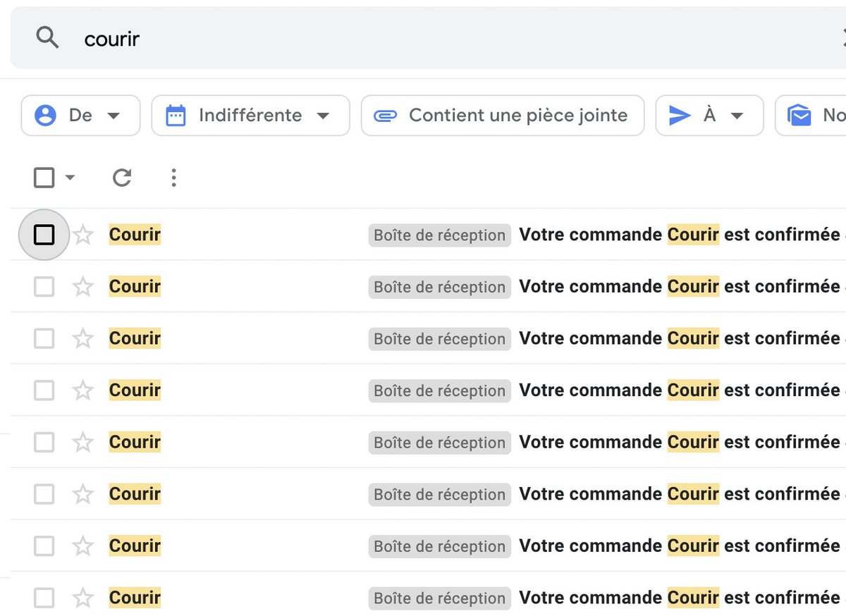Refresh the search results
Image resolution: width=846 pixels, height=616 pixels.
point(122,178)
